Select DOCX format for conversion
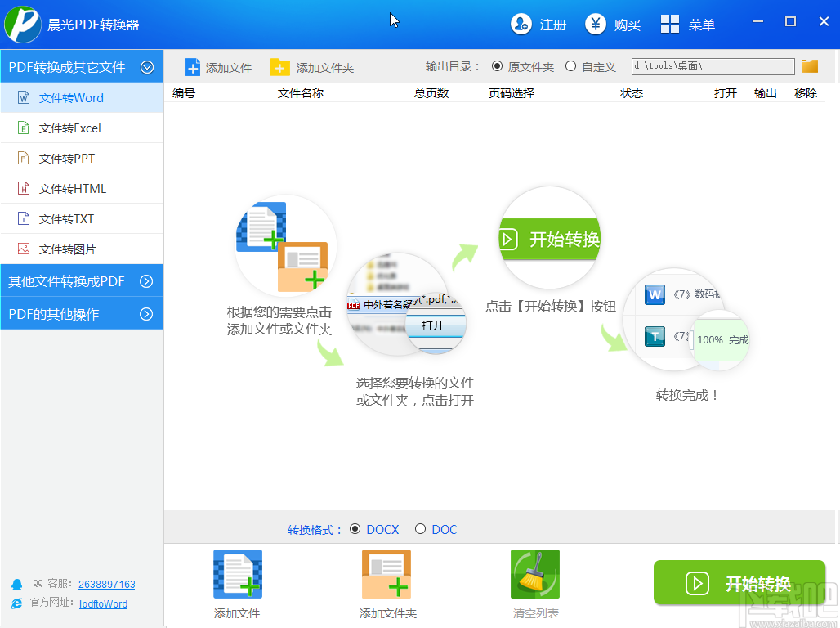 (x=354, y=529)
